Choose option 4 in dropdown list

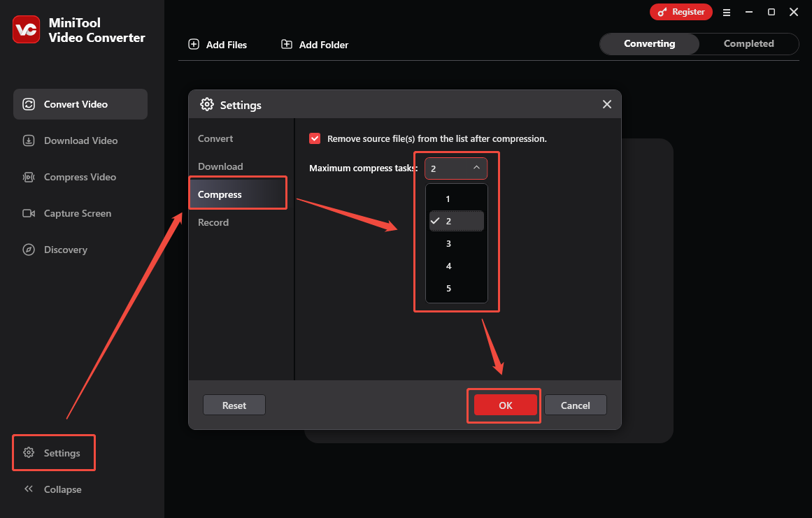(x=456, y=266)
